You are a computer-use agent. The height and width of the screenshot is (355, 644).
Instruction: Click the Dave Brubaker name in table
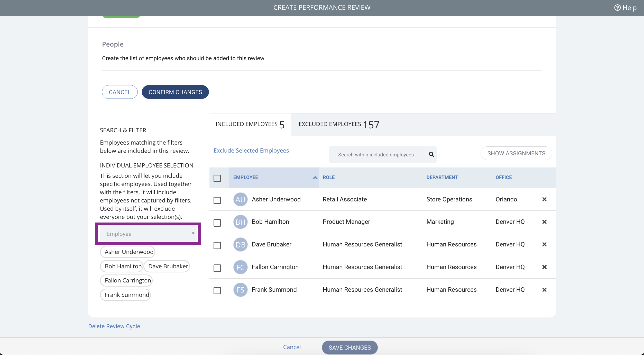(272, 244)
